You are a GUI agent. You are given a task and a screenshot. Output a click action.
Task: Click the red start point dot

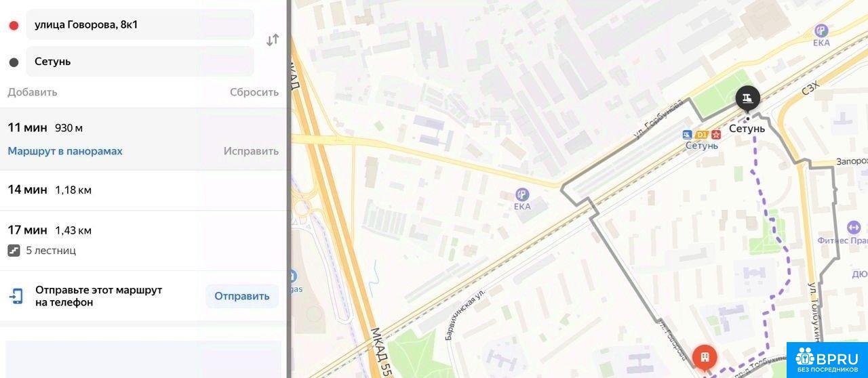click(x=14, y=26)
